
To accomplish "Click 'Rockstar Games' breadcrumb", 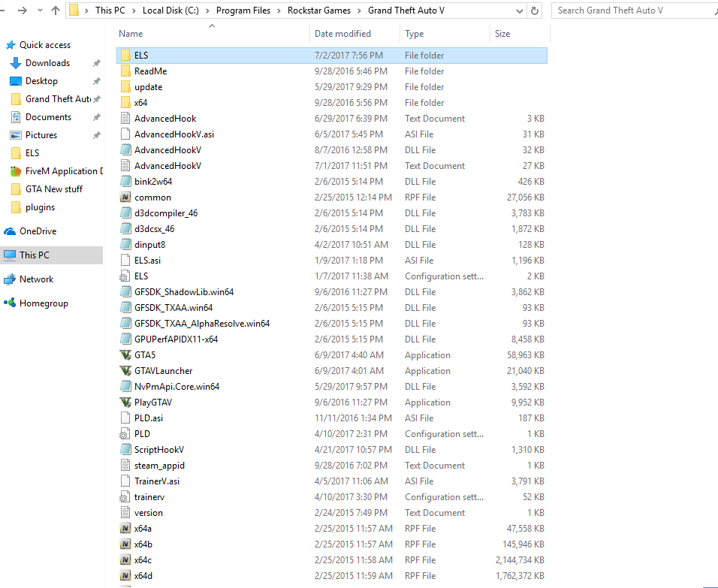I will [x=319, y=11].
